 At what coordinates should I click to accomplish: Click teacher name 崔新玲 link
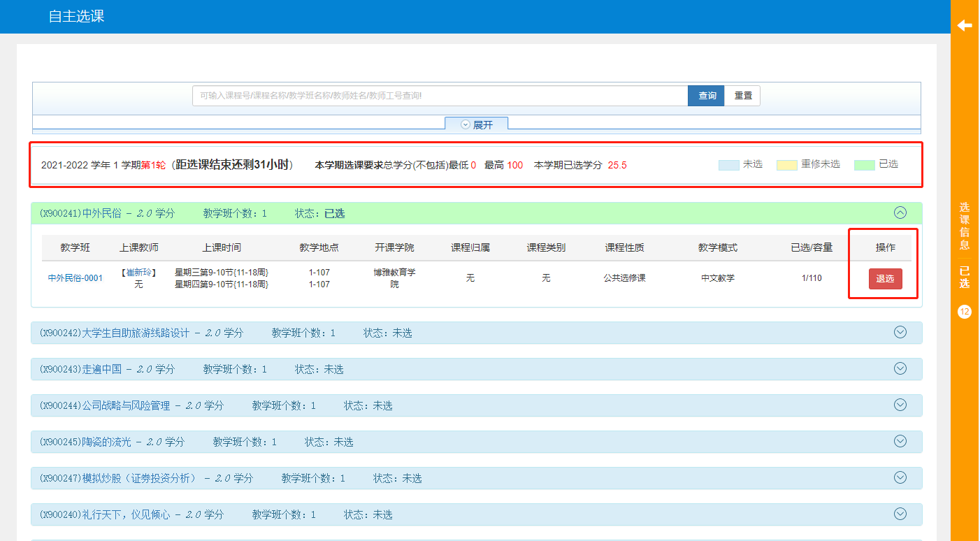138,272
